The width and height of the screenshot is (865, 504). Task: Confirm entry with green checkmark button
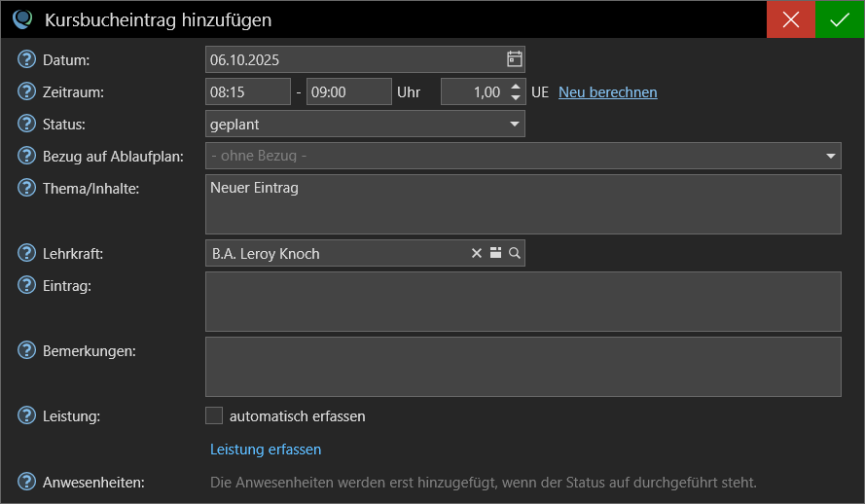point(840,19)
